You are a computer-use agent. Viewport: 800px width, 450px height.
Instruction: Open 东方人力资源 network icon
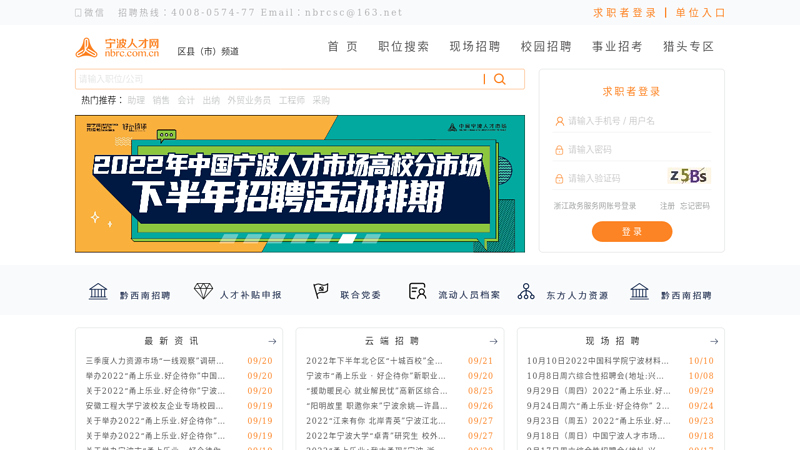(x=526, y=291)
